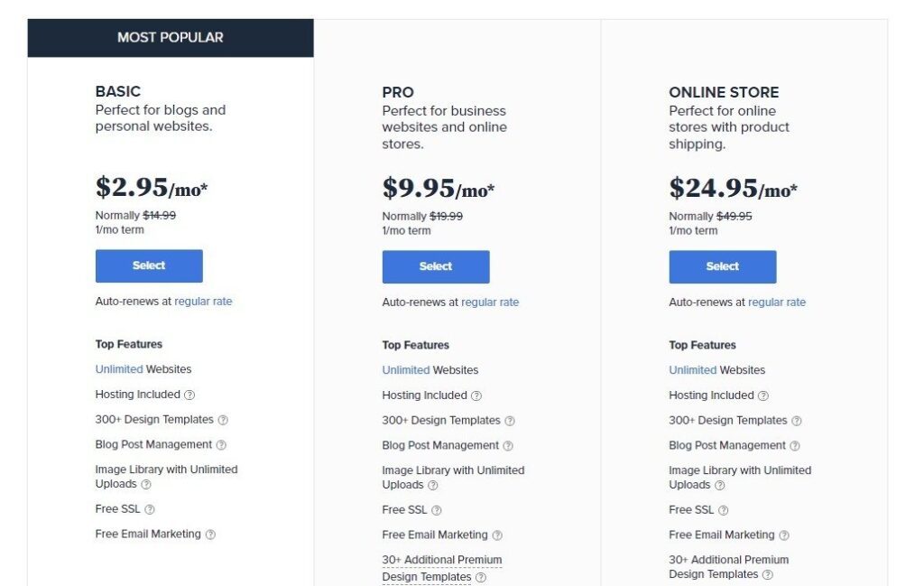The height and width of the screenshot is (586, 924).
Task: Open regular rate link under Online Store plan
Action: pyautogui.click(x=777, y=302)
